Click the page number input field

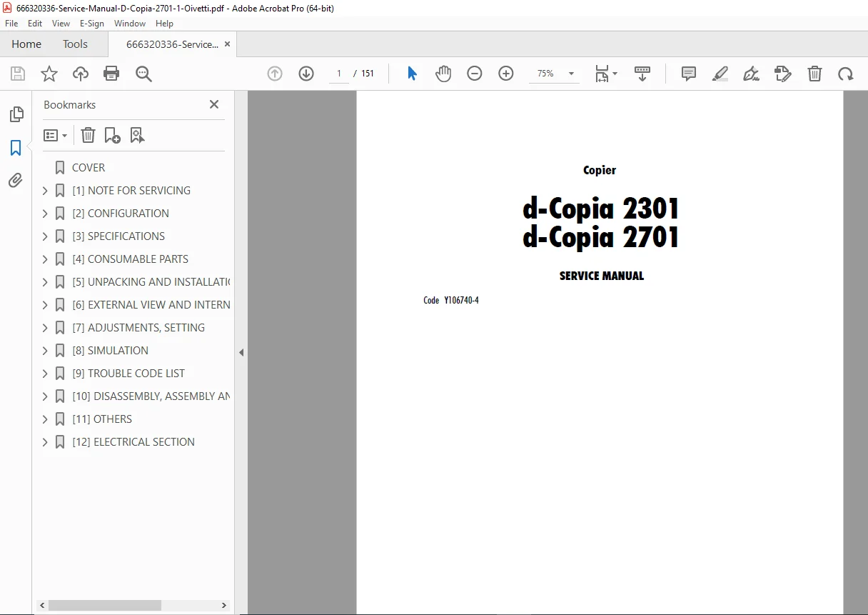pyautogui.click(x=339, y=74)
